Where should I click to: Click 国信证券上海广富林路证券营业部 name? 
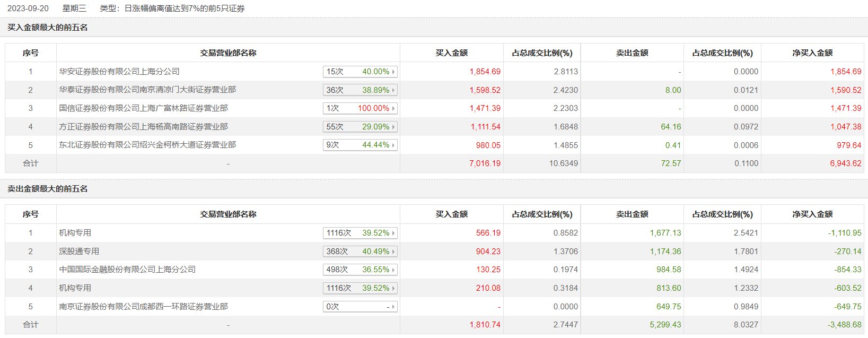coord(143,108)
